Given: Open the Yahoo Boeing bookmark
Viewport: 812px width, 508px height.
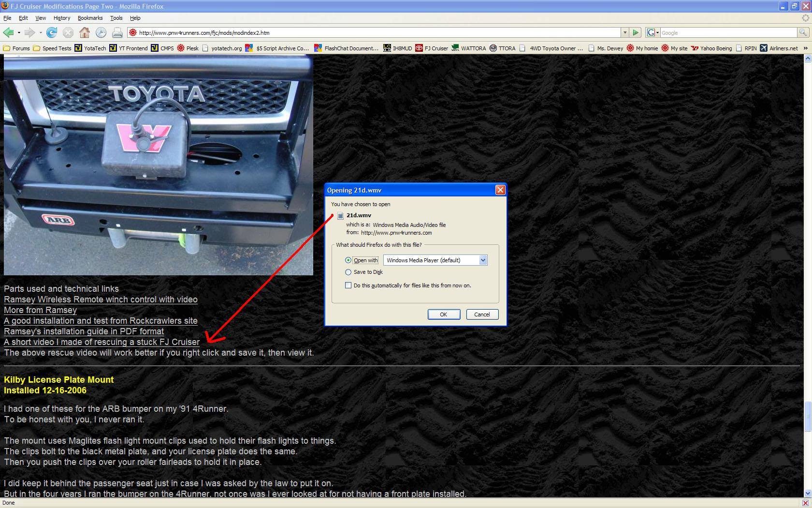Looking at the screenshot, I should [711, 48].
